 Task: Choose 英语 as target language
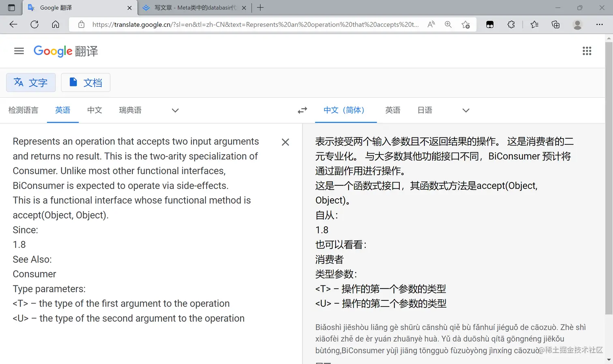[x=393, y=110]
